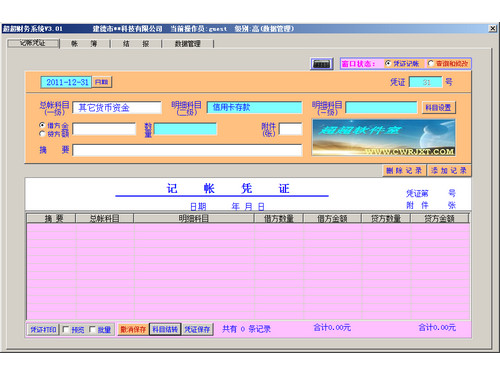Click the date field showing 2011-12-31

[66, 82]
